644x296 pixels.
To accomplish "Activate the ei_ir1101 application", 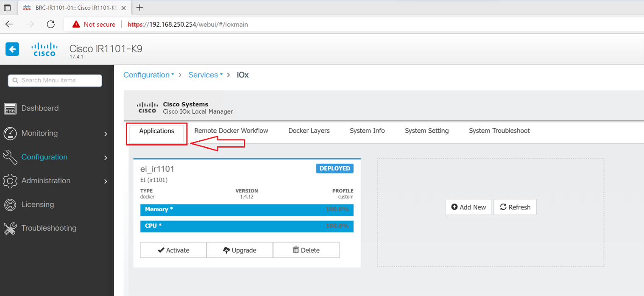I will (x=173, y=250).
